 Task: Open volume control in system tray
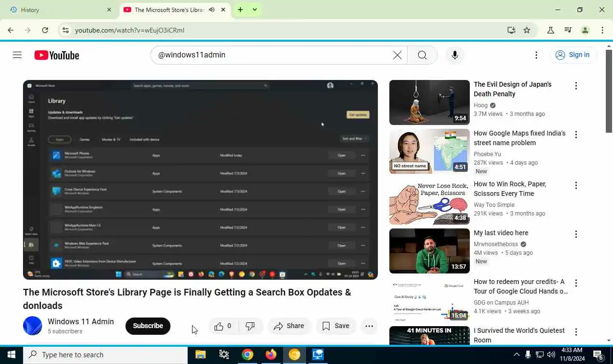[551, 355]
